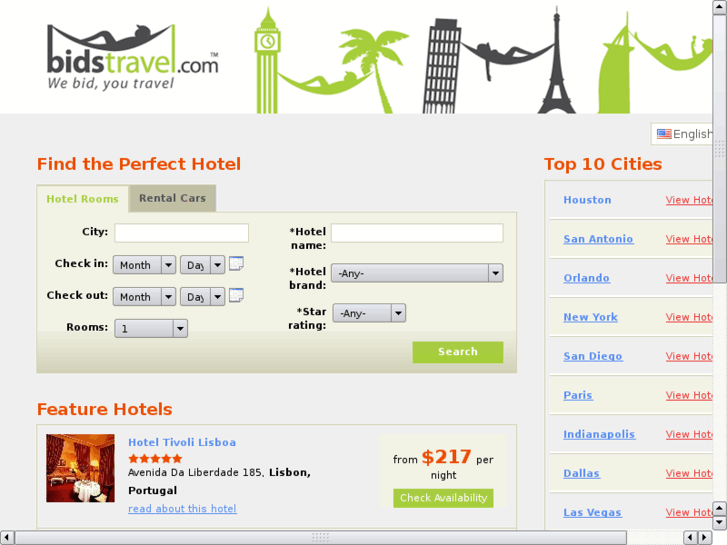The image size is (727, 545).
Task: Click the vertical scrollbar up arrow
Action: click(720, 7)
